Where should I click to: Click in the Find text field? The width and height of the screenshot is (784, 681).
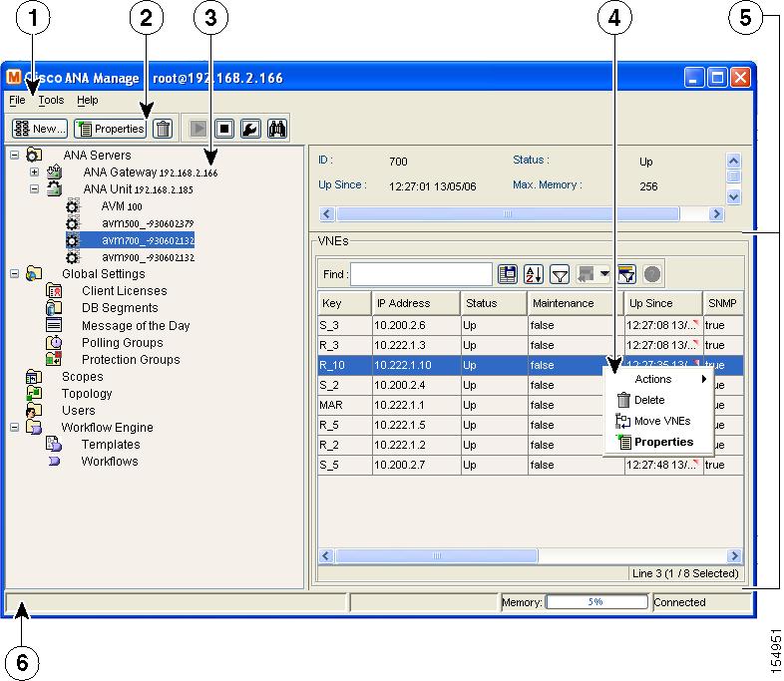click(x=421, y=274)
